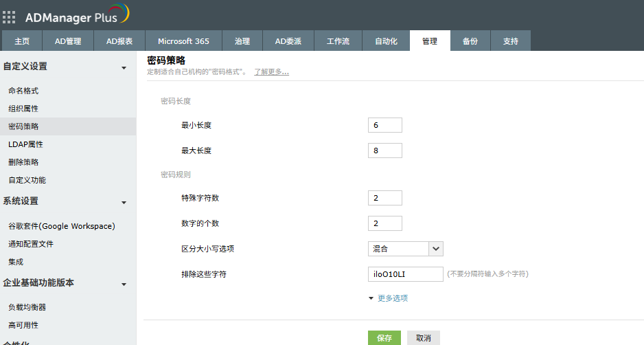Open 集成 in the sidebar
Screen dimensions: 644x345
(16, 262)
